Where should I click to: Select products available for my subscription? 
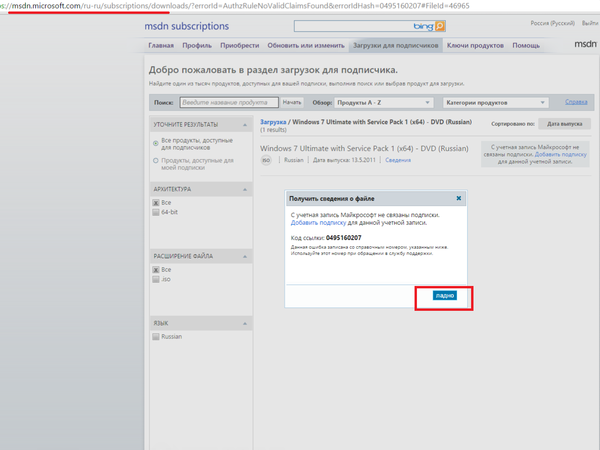[x=155, y=158]
